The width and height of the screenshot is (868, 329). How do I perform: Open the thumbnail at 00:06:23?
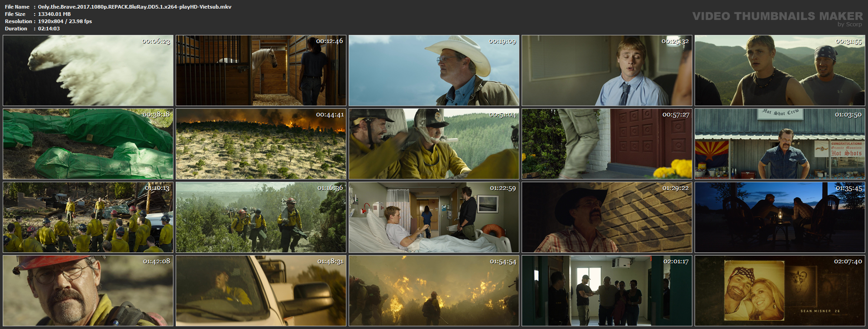(88, 71)
